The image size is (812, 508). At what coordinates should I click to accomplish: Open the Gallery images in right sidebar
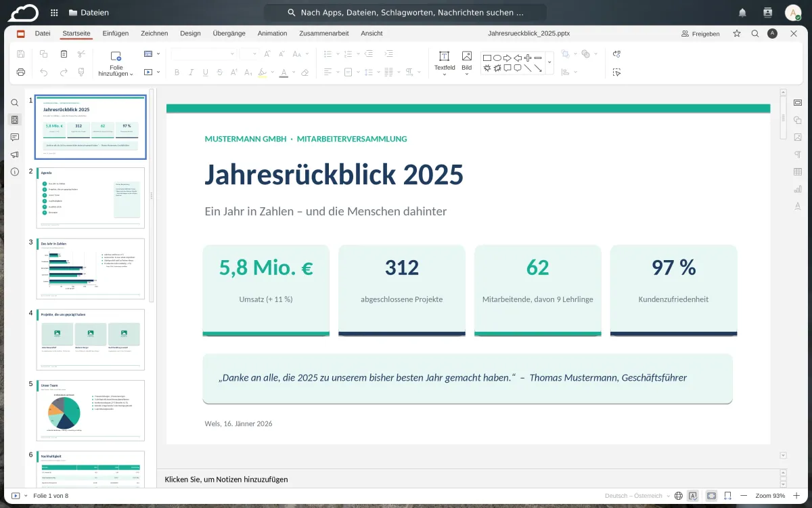[798, 137]
